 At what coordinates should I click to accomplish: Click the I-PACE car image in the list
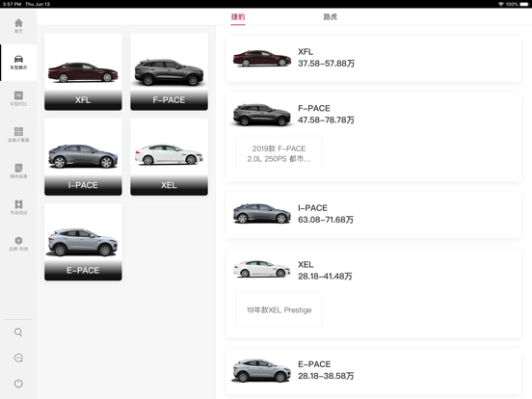pos(261,213)
